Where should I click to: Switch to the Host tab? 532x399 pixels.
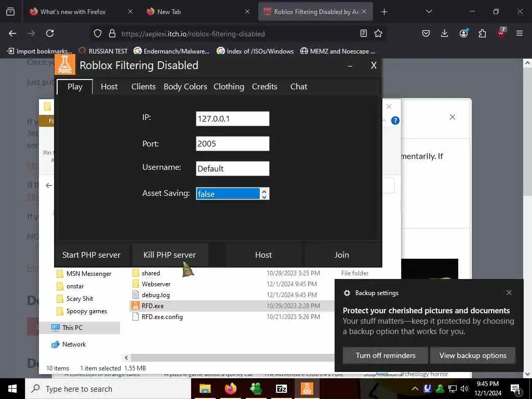(109, 87)
